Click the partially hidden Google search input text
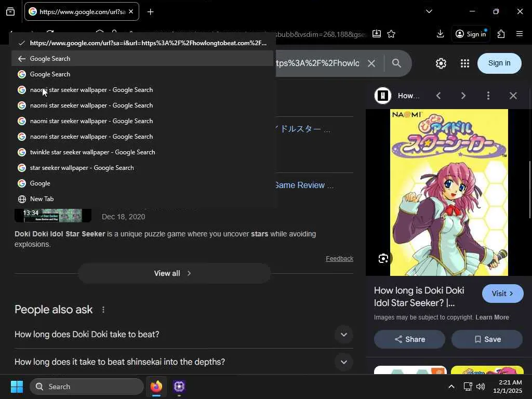532x399 pixels. click(317, 63)
